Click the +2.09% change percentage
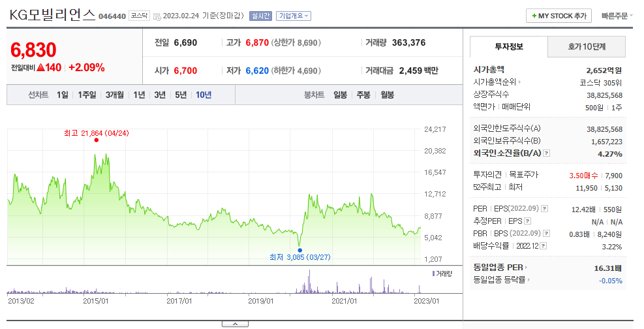The image size is (644, 329). click(87, 68)
